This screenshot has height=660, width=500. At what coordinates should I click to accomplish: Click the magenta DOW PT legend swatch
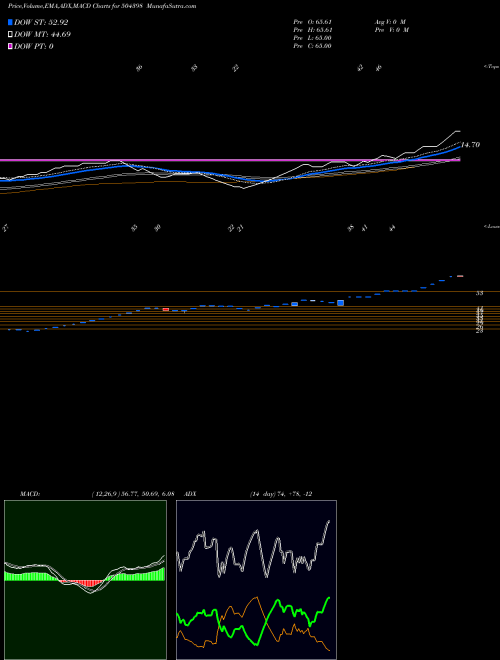[x=10, y=46]
